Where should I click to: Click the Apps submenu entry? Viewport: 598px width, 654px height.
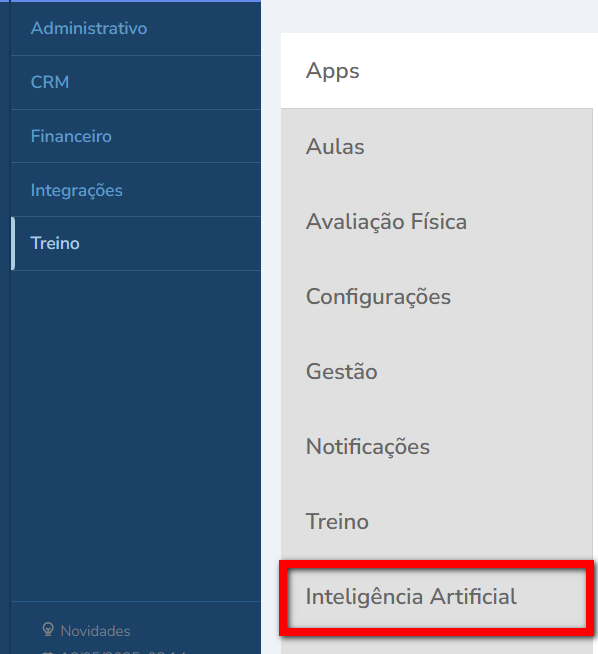point(332,71)
